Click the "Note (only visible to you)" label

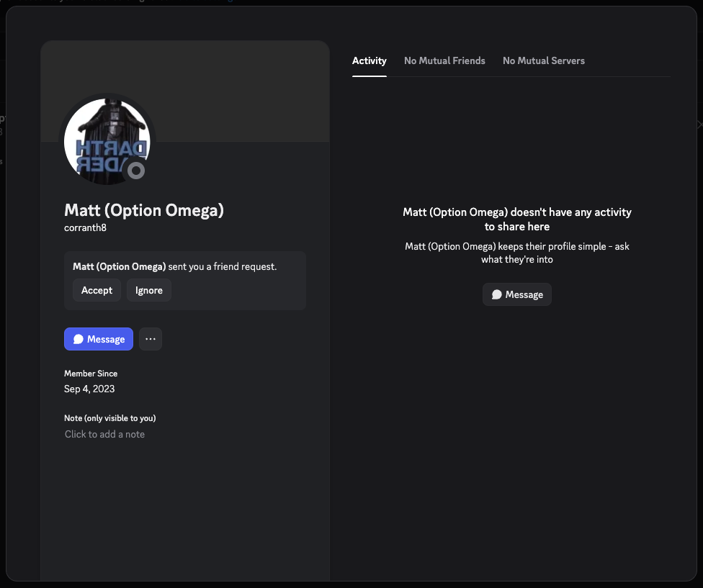click(x=110, y=418)
